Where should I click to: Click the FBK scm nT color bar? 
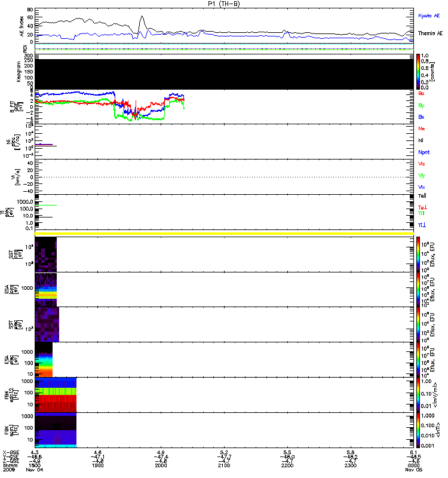418,430
